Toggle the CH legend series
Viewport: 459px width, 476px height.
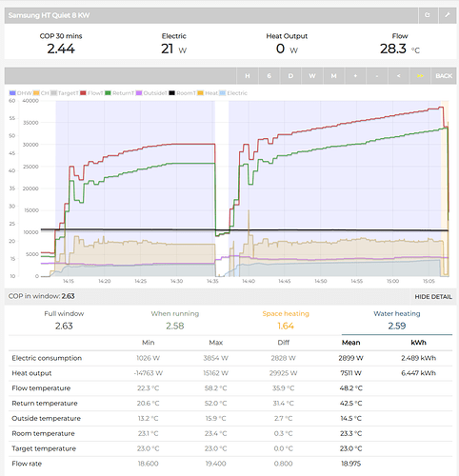(x=41, y=93)
